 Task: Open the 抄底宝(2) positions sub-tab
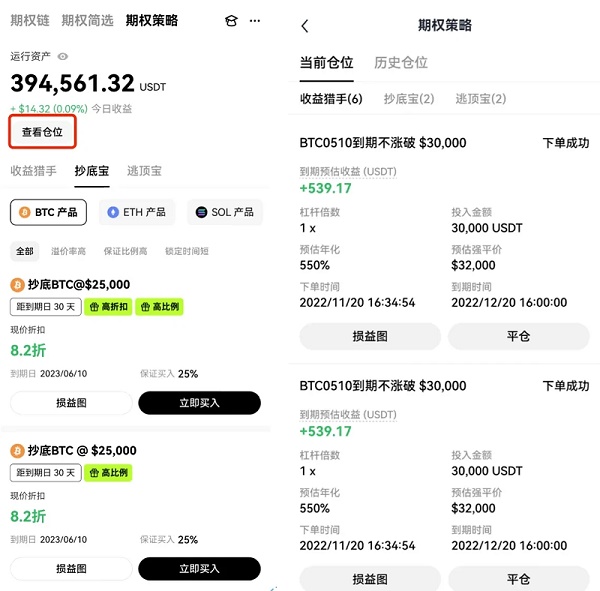409,99
